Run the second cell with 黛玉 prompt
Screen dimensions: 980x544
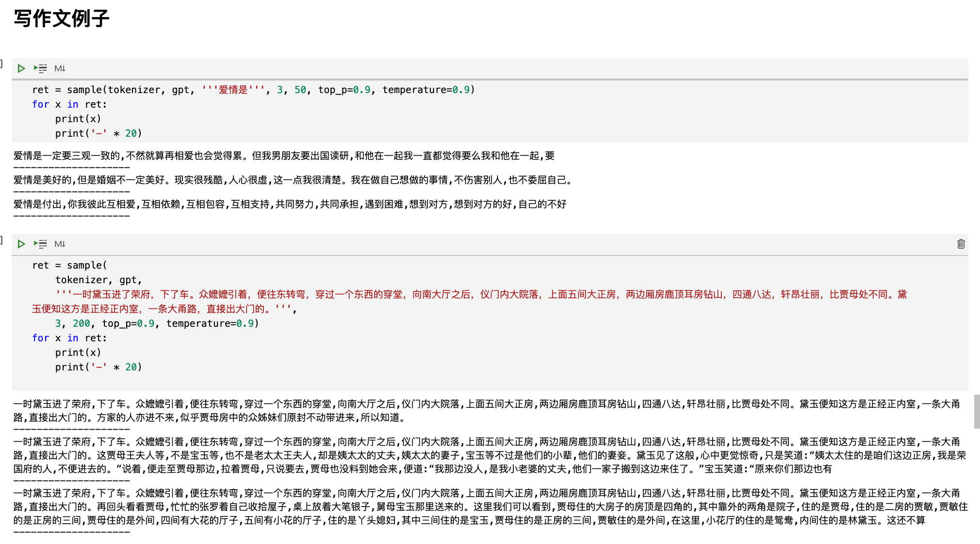[21, 244]
